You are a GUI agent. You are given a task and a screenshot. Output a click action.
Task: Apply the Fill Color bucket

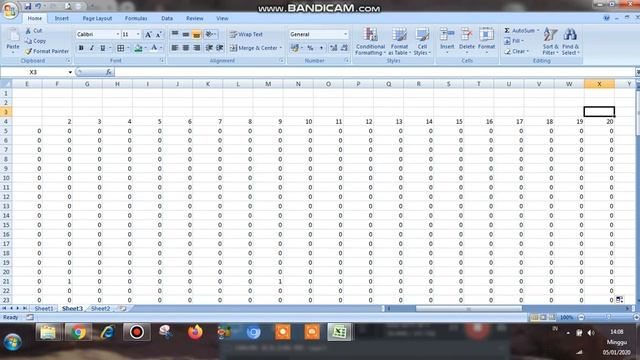coord(138,48)
